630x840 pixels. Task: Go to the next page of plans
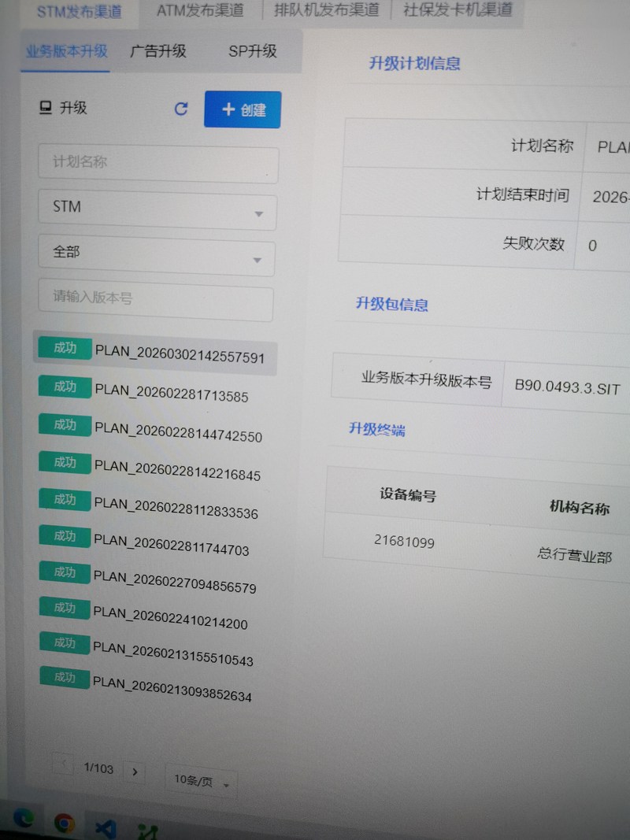pos(135,772)
